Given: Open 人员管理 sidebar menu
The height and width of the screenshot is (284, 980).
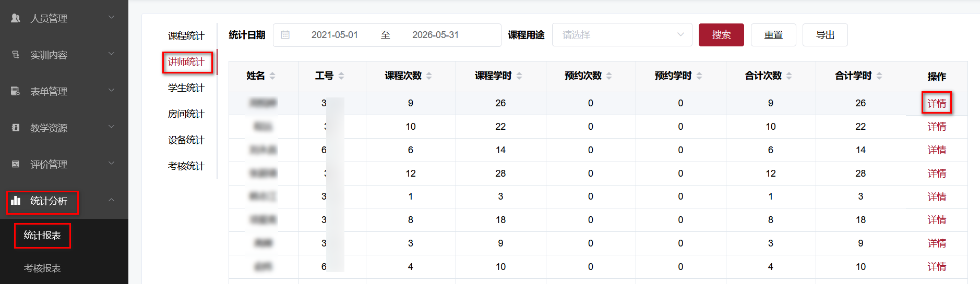Looking at the screenshot, I should [x=64, y=18].
